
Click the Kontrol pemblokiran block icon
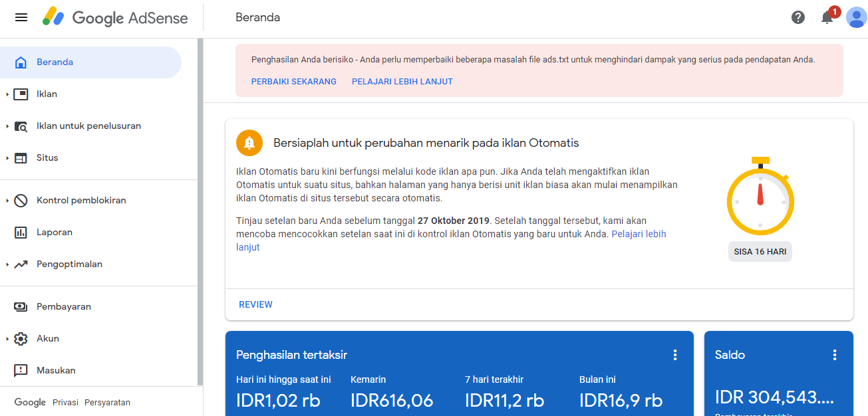click(21, 201)
